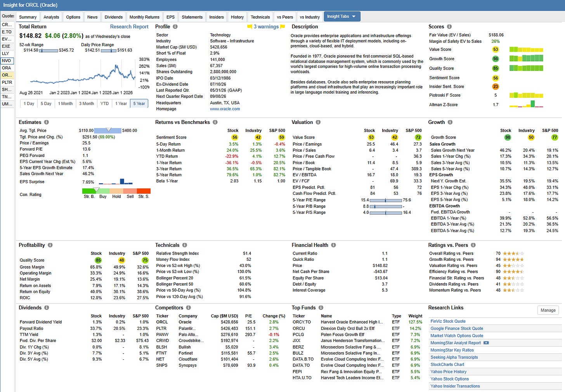Open the Ratings vs. Peers info icon

point(473,245)
